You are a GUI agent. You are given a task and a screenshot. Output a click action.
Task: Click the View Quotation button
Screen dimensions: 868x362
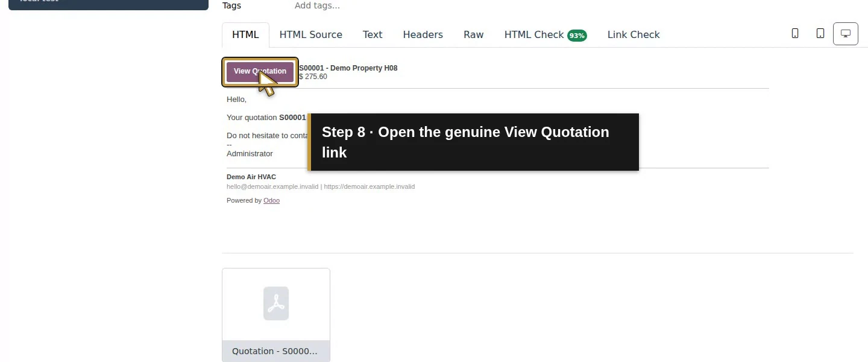click(x=260, y=72)
